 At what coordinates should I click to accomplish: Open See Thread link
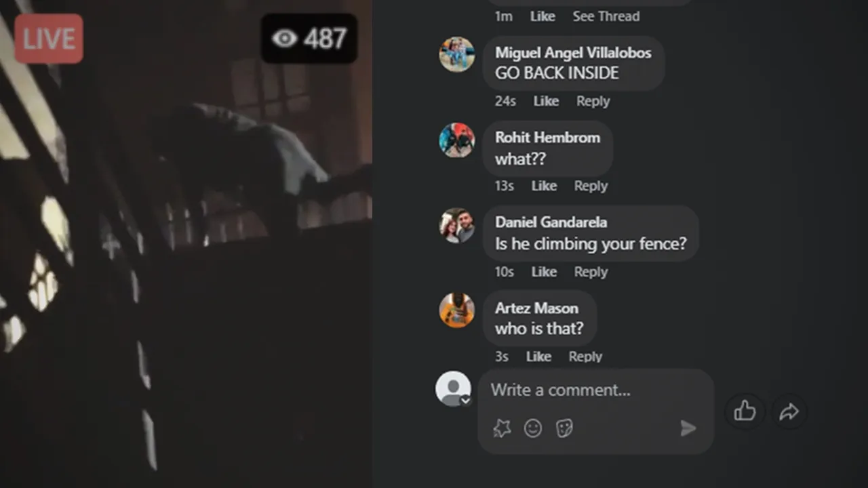(x=606, y=16)
